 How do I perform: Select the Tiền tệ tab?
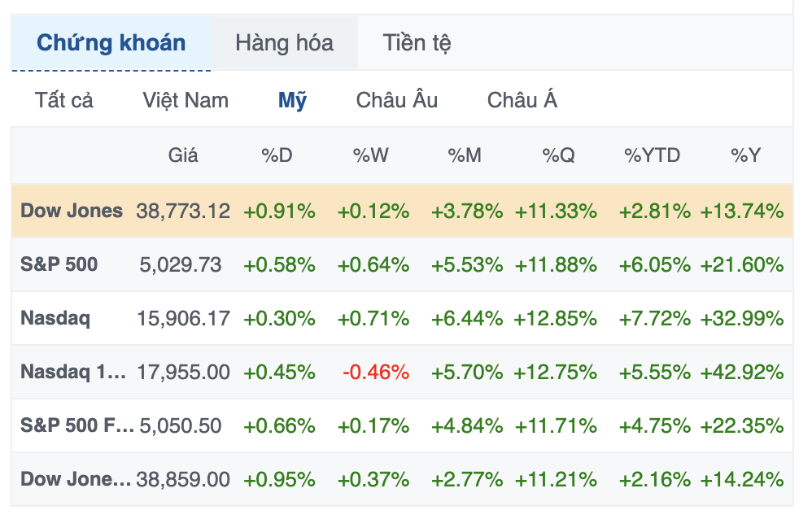(x=417, y=43)
